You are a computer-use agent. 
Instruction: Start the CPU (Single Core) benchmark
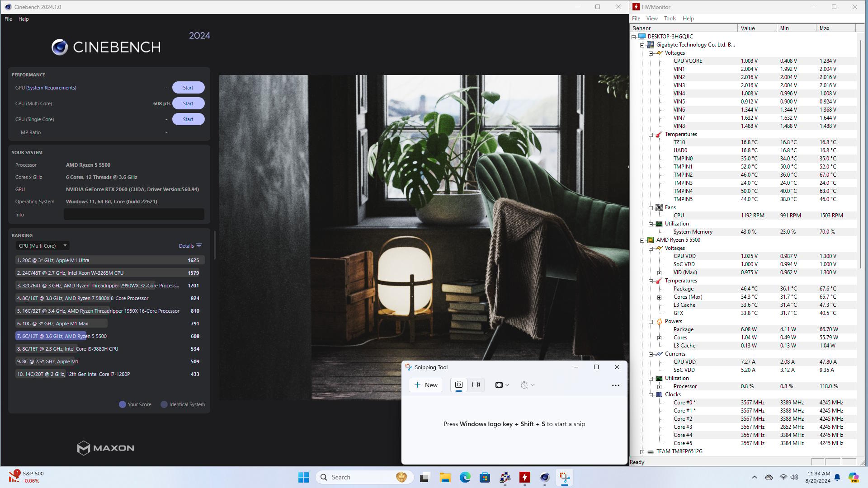coord(188,119)
